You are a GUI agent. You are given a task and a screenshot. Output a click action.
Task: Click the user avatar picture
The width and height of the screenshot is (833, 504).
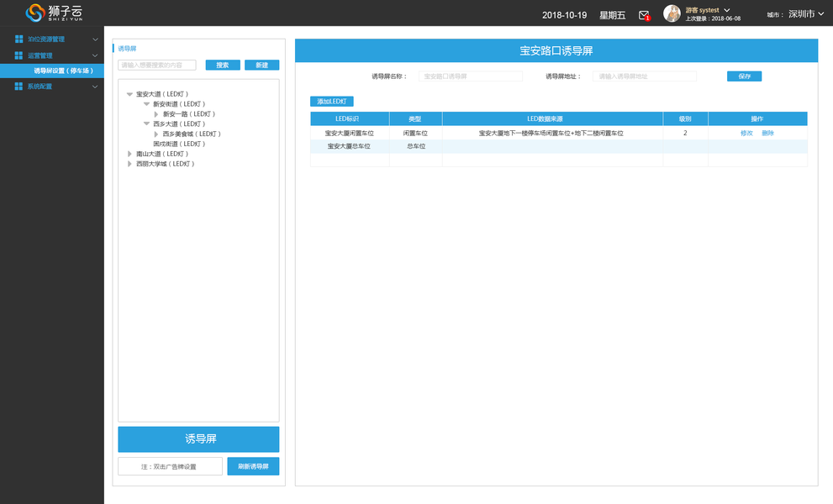[x=672, y=13]
